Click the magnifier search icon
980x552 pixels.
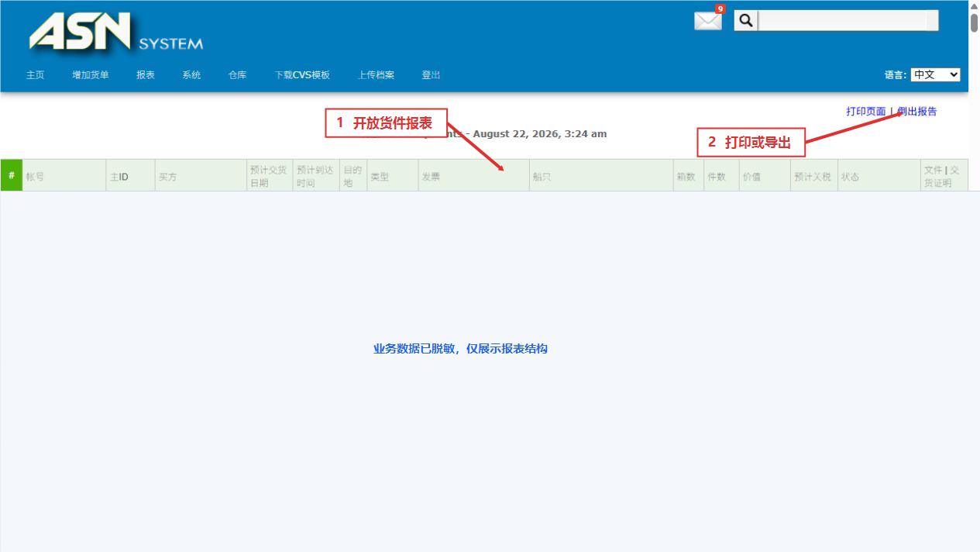pyautogui.click(x=746, y=21)
